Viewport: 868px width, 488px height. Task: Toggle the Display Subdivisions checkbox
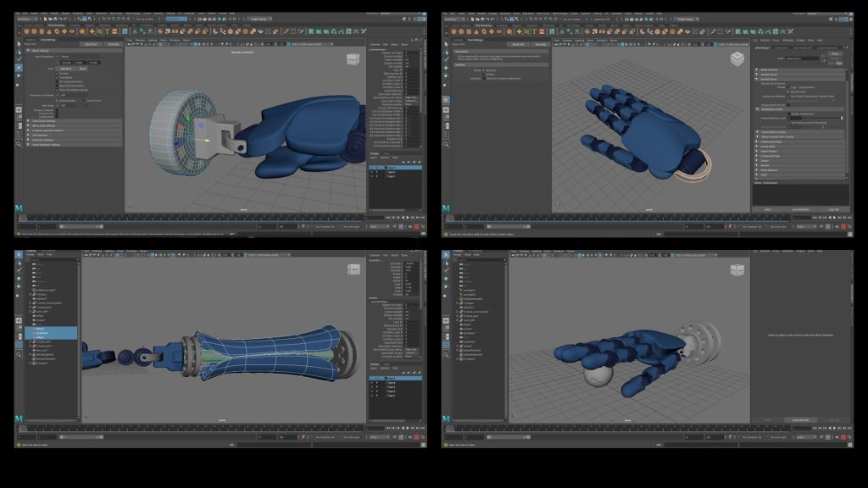point(789,114)
